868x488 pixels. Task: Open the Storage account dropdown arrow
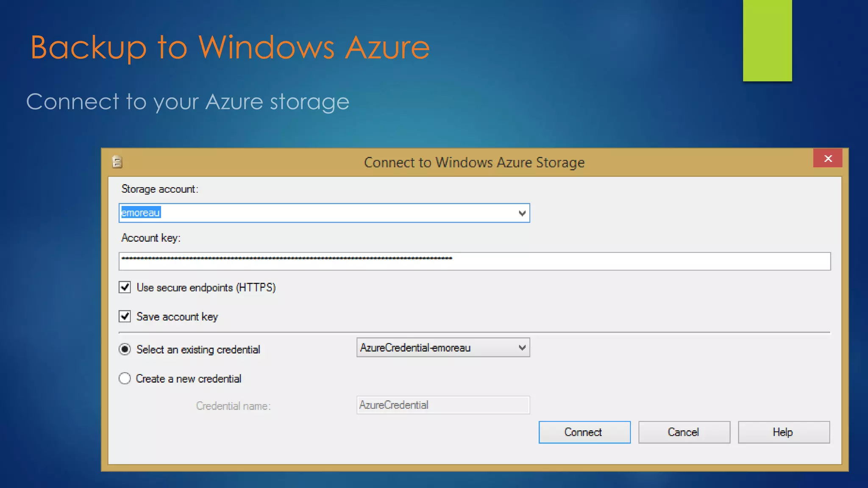(522, 213)
